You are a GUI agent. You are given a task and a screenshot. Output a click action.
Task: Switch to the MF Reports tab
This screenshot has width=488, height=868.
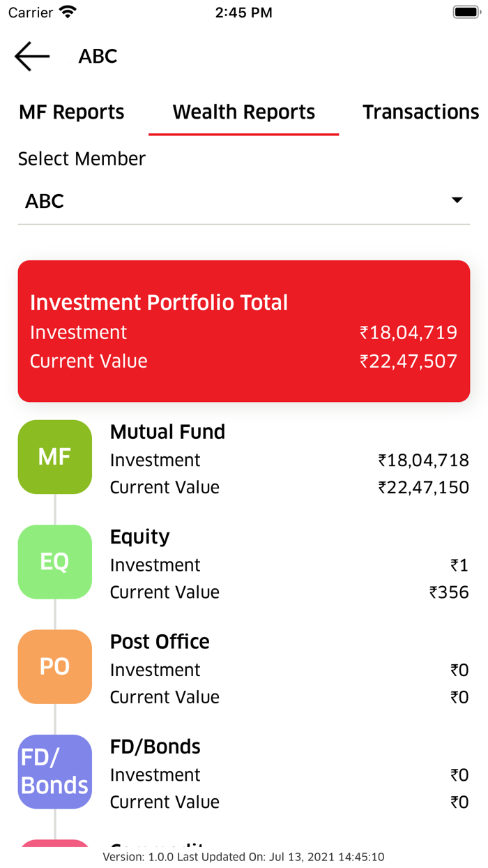(71, 112)
